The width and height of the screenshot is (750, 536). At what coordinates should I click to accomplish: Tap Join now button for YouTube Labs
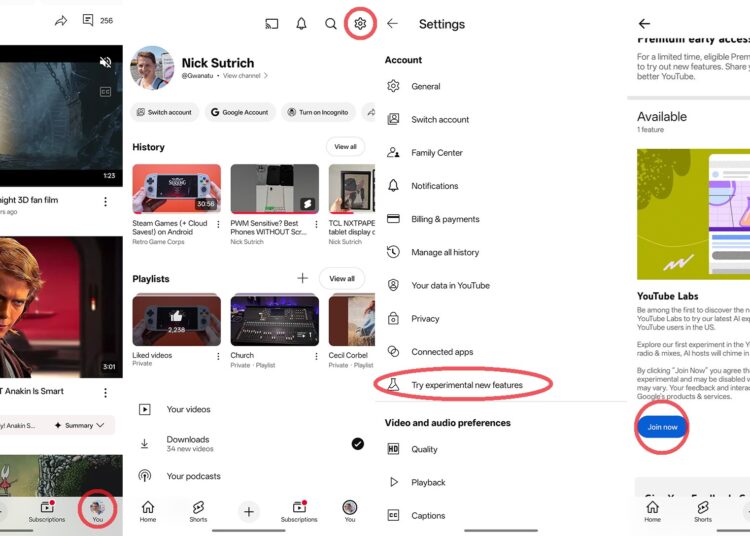click(x=662, y=427)
